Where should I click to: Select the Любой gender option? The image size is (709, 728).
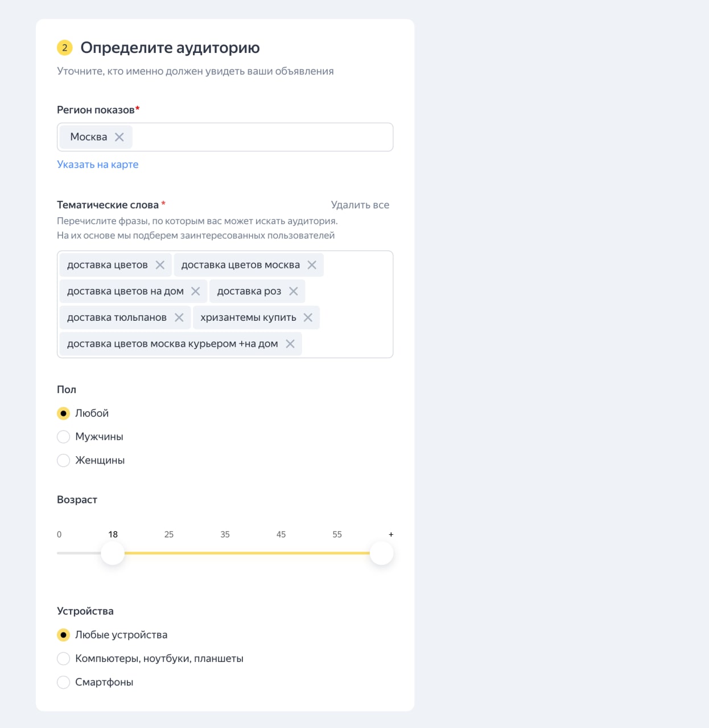(64, 413)
